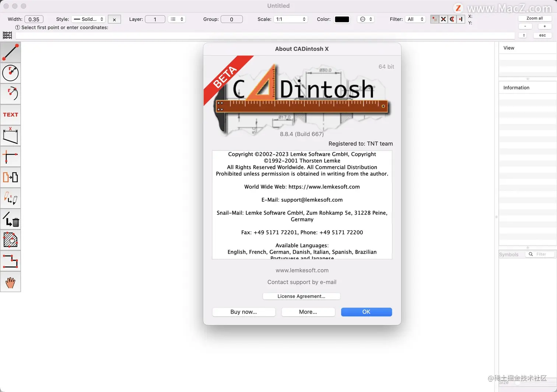Image resolution: width=557 pixels, height=392 pixels.
Task: Click the Group number field
Action: pyautogui.click(x=231, y=19)
